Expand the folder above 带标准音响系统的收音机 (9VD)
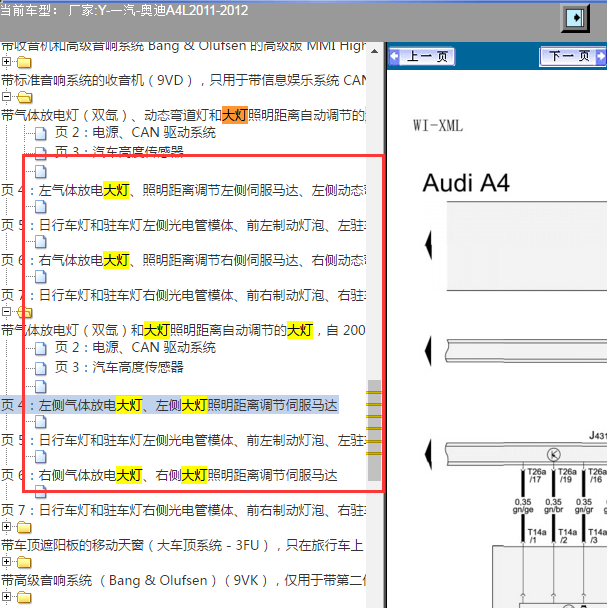607x608 pixels. (x=6, y=61)
